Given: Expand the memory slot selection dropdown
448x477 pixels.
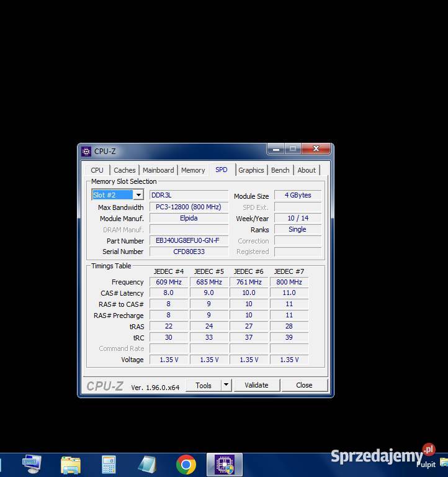Looking at the screenshot, I should 138,195.
